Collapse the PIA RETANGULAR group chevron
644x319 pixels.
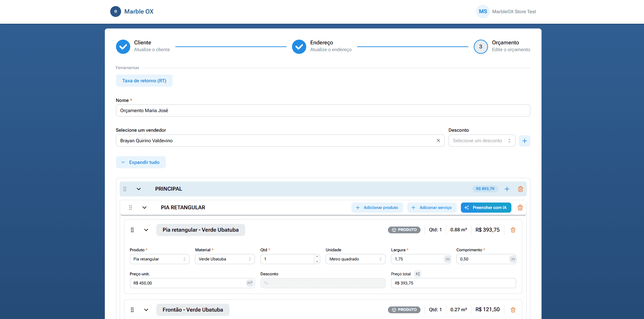tap(144, 208)
